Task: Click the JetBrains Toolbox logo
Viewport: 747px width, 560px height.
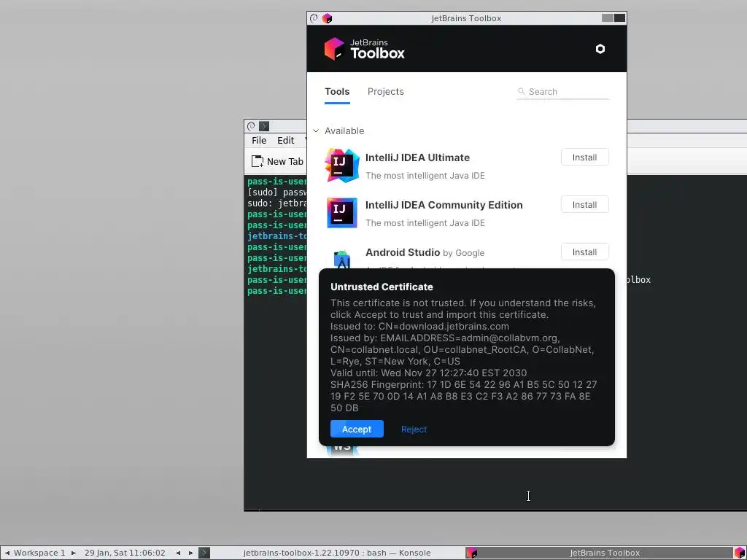Action: pyautogui.click(x=365, y=49)
